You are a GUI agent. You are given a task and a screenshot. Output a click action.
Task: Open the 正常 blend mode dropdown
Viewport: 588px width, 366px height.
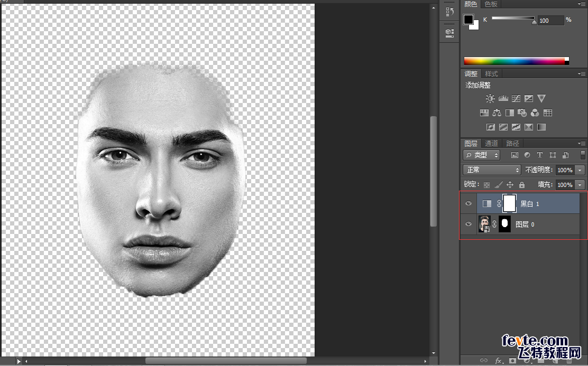[x=492, y=170]
